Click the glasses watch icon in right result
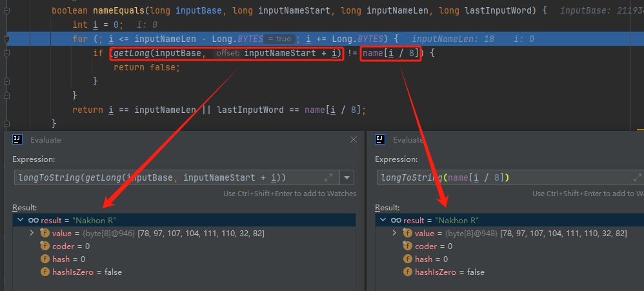The height and width of the screenshot is (291, 644). pos(396,221)
